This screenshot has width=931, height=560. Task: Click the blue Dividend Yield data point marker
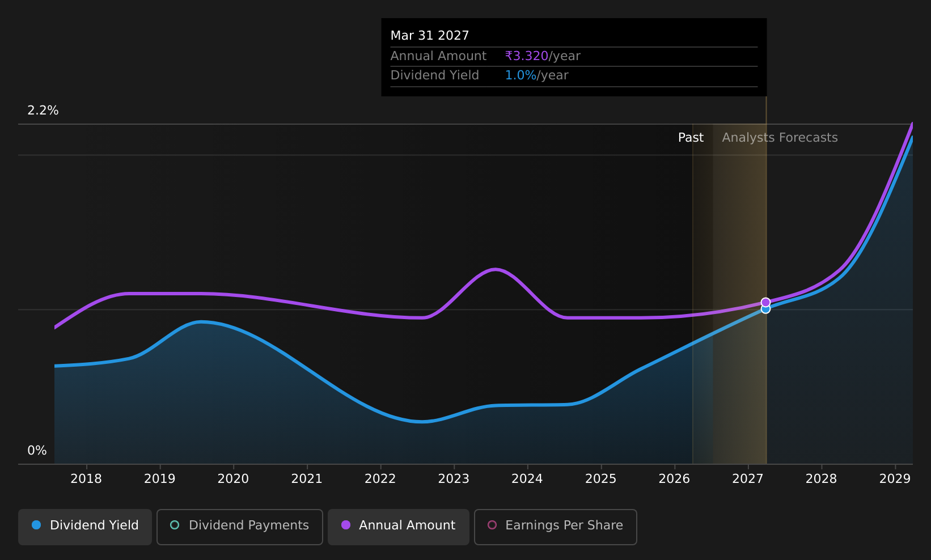point(765,309)
